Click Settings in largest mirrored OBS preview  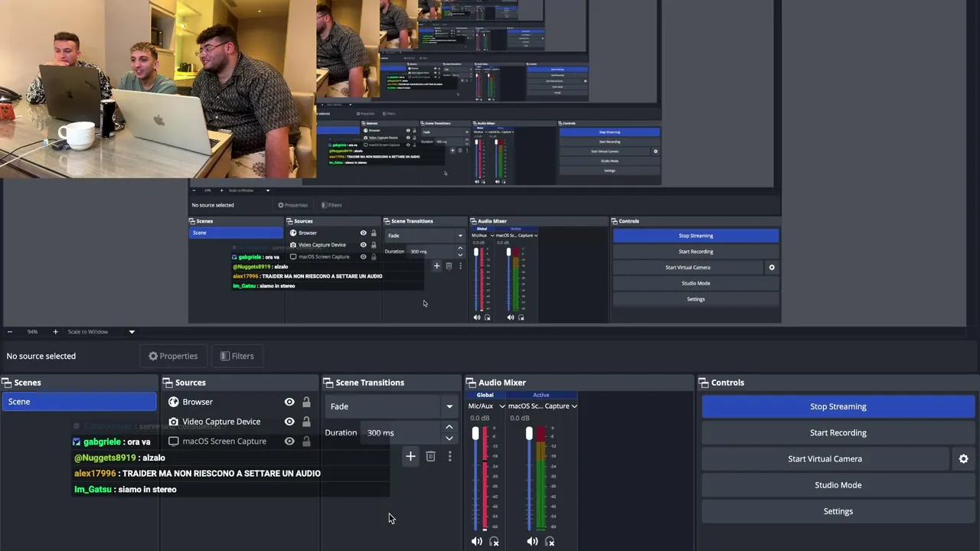click(695, 299)
